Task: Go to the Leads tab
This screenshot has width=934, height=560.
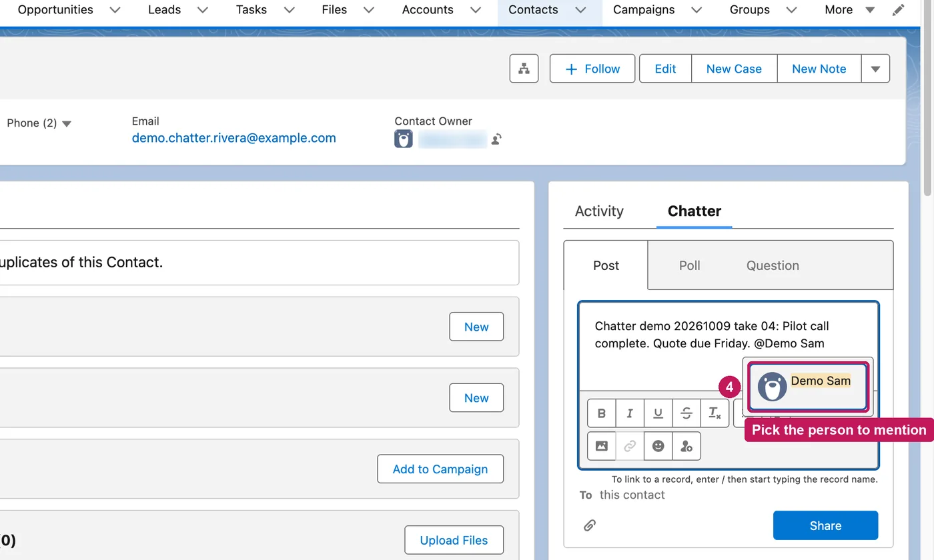Action: click(x=164, y=10)
